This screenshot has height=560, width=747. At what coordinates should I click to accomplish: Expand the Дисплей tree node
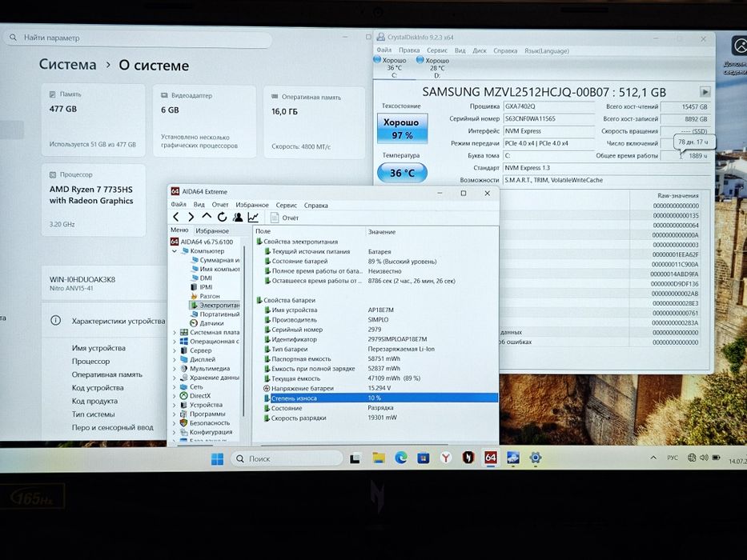click(x=175, y=359)
